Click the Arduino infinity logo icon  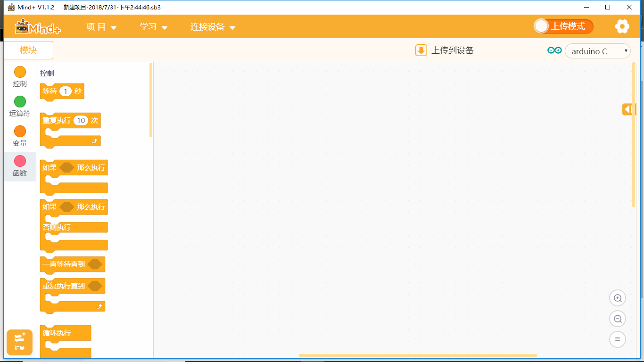point(554,51)
